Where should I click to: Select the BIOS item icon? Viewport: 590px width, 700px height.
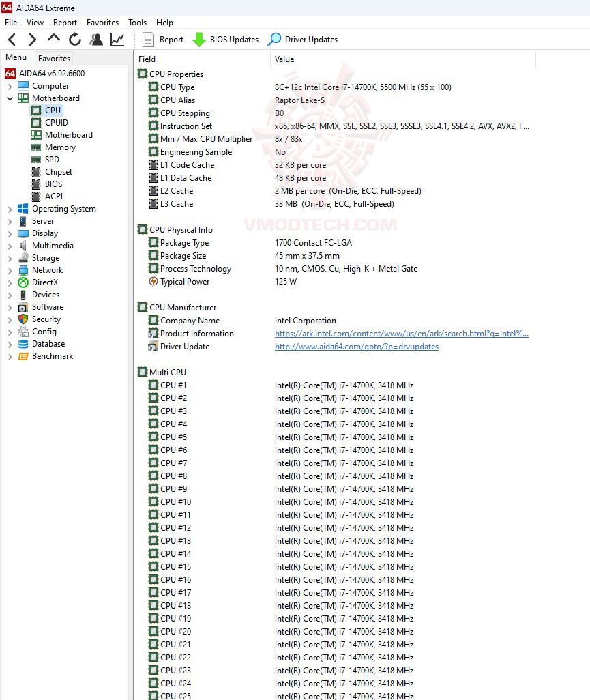pos(36,184)
